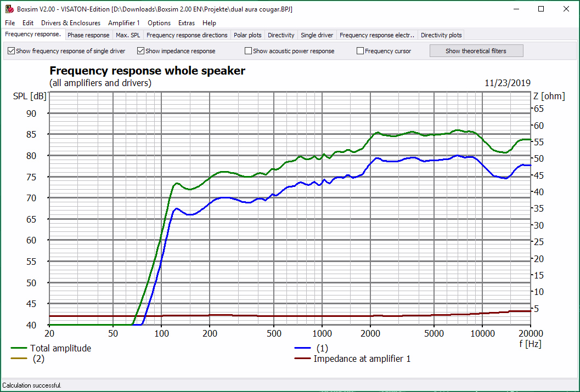Image resolution: width=580 pixels, height=392 pixels.
Task: Select the Frequency response tab
Action: (33, 35)
